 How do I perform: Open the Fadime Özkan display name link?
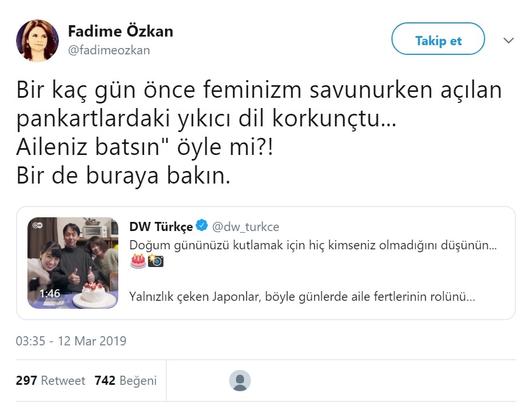coord(120,31)
